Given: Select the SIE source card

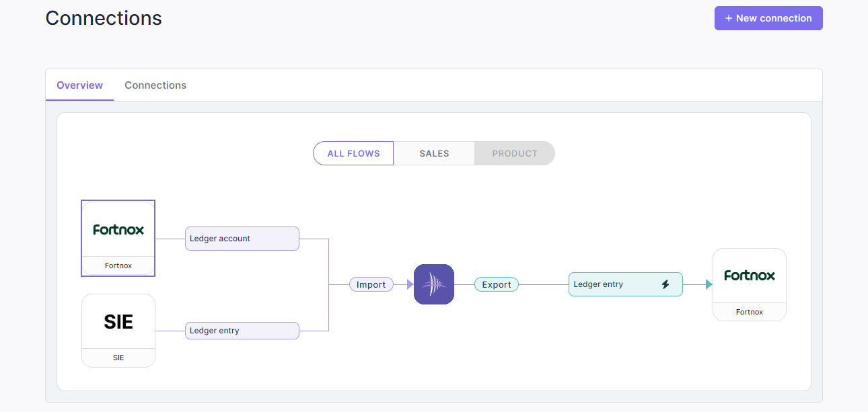Looking at the screenshot, I should (x=118, y=331).
